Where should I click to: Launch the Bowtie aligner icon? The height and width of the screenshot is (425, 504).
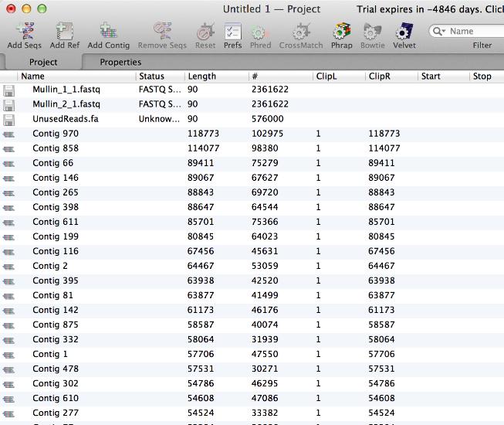pos(373,31)
